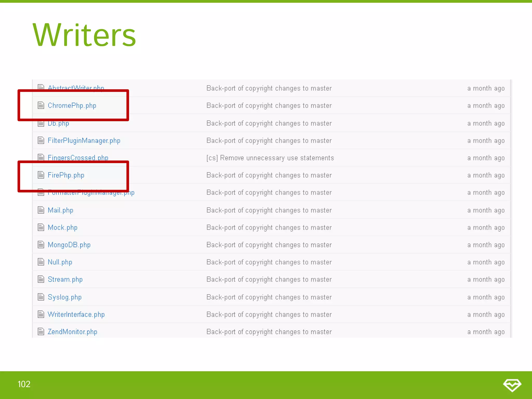The width and height of the screenshot is (532, 399).
Task: Click the file icon beside Mail.php
Action: pos(41,210)
